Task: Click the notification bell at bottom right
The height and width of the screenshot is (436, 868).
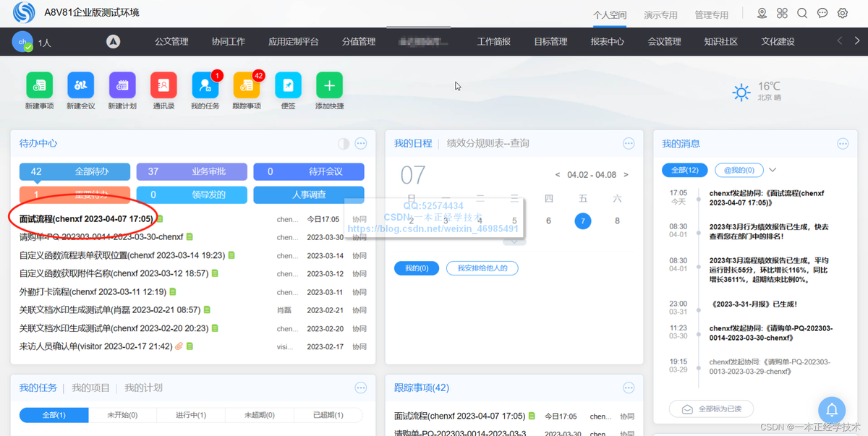Action: coord(831,409)
